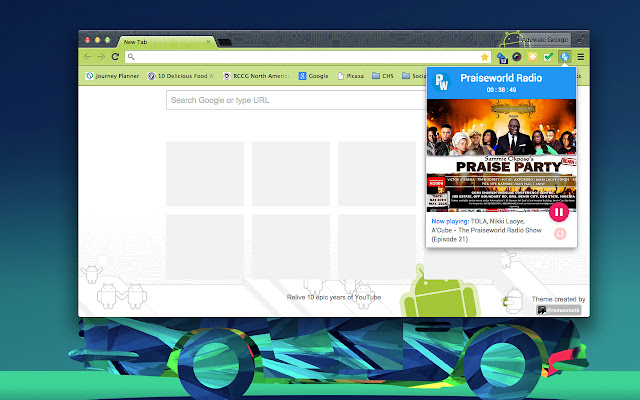
Task: Open the Chrome hamburger menu
Action: [580, 57]
